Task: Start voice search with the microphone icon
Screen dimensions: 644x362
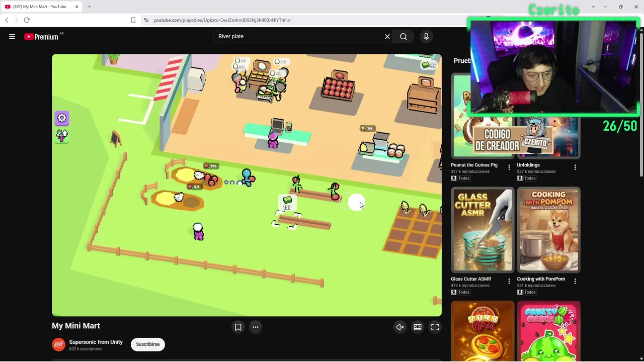Action: 426,36
